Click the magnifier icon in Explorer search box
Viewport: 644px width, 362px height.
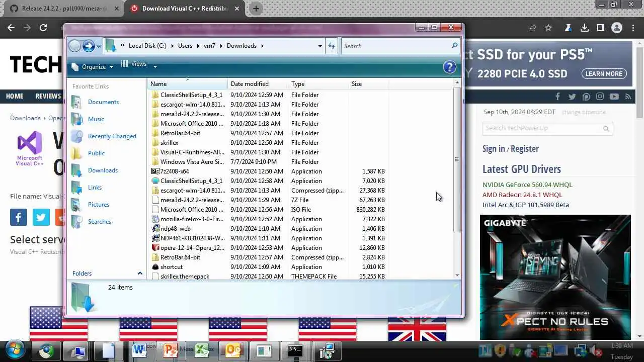click(x=454, y=46)
